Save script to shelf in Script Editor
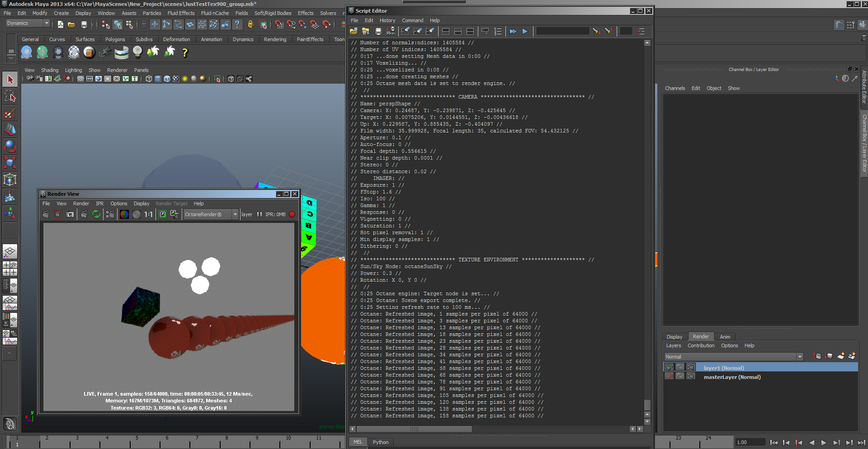Viewport: 868px width, 449px height. [391, 31]
